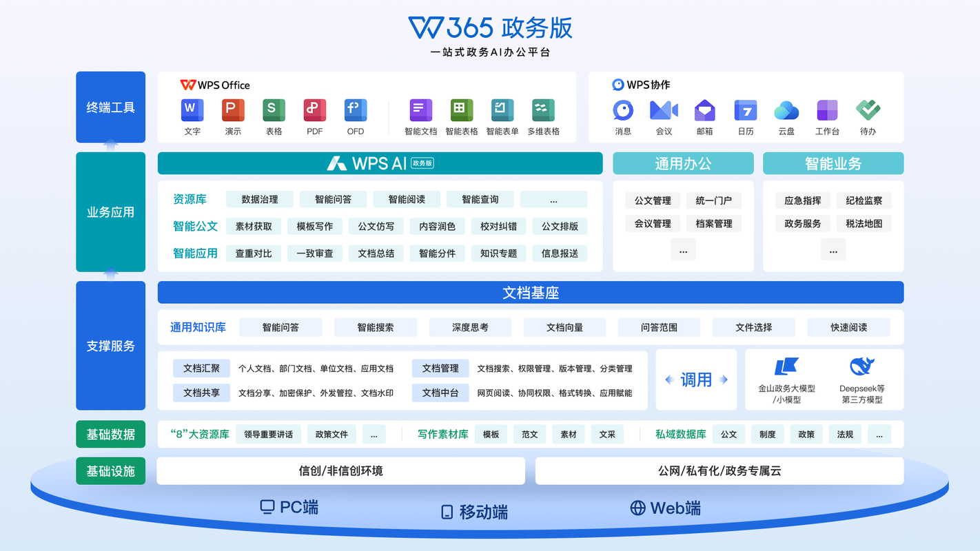Select the purple 智能文档 icon
This screenshot has height=551, width=980.
[420, 110]
